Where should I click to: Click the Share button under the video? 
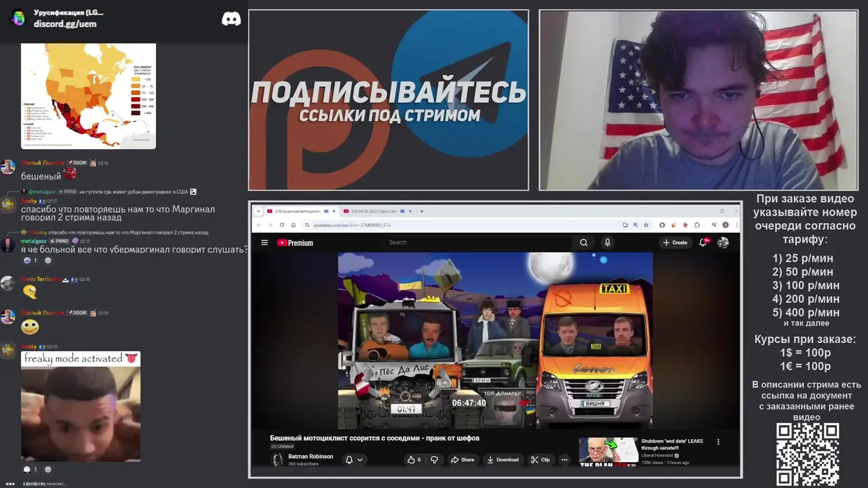(463, 460)
